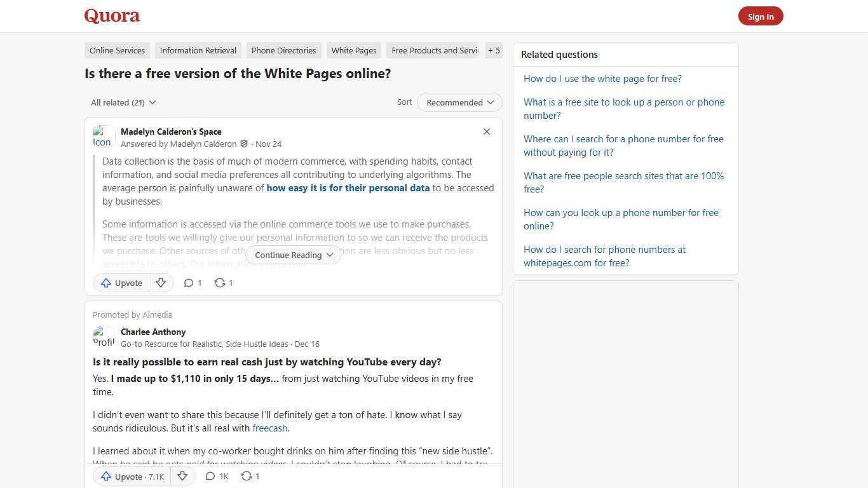Dismiss Madelyn Calderon's answer with the X
This screenshot has width=868, height=488.
[487, 132]
